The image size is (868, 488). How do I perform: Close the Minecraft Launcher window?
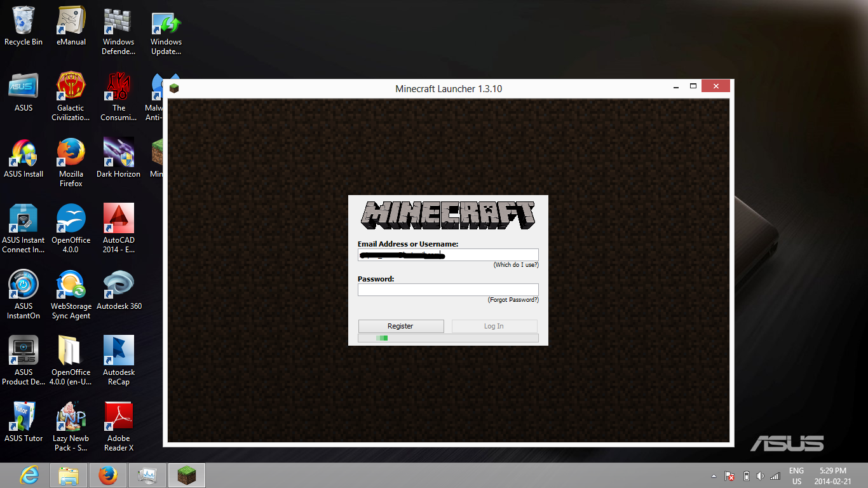(716, 86)
